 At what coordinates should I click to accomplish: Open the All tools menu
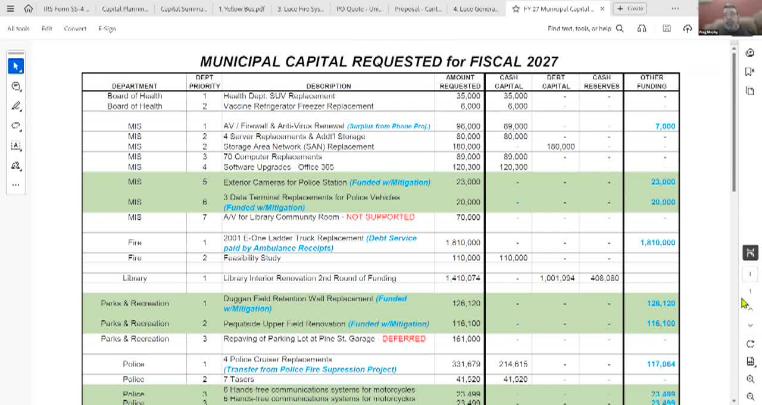(18, 28)
